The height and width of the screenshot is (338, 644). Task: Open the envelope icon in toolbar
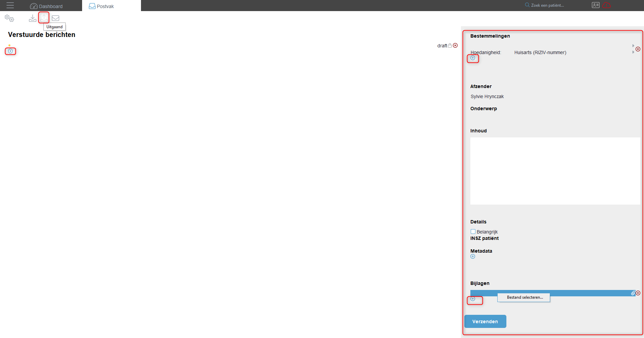(56, 18)
